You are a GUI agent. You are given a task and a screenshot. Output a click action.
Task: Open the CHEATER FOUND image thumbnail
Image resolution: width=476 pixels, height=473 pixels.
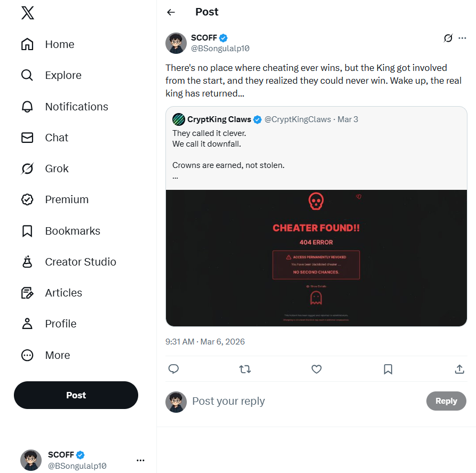click(316, 258)
